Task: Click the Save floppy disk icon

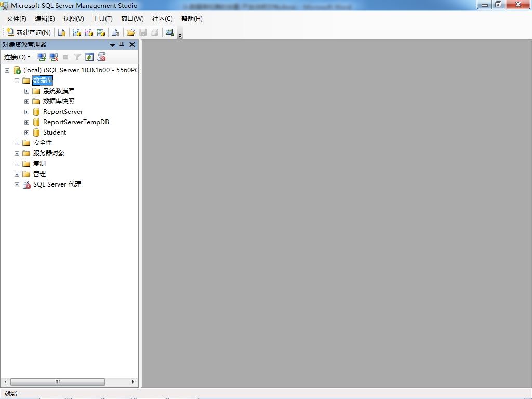Action: [x=143, y=32]
